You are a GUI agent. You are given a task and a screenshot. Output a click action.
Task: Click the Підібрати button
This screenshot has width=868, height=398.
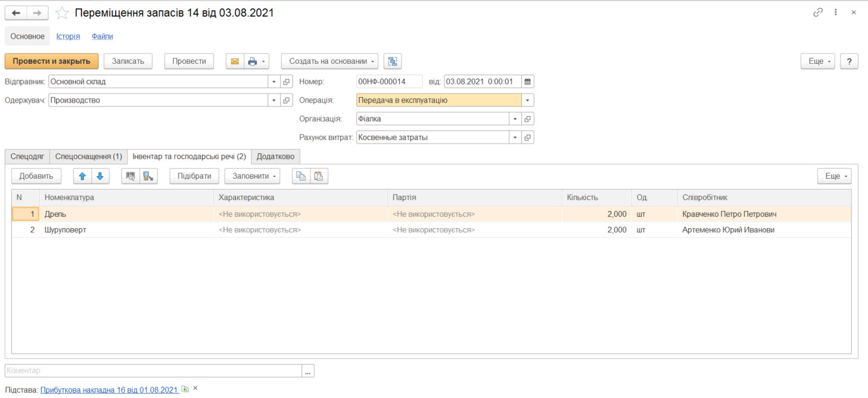[194, 176]
